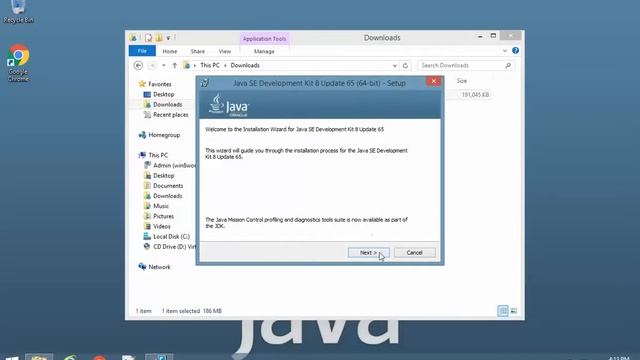Open the Videos folder
The width and height of the screenshot is (640, 360).
pos(162,227)
